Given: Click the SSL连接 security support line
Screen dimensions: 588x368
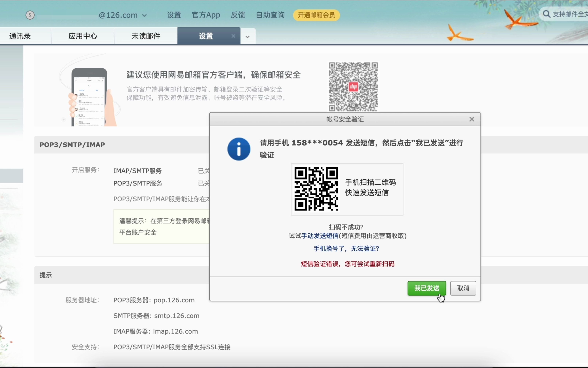Looking at the screenshot, I should click(x=172, y=347).
